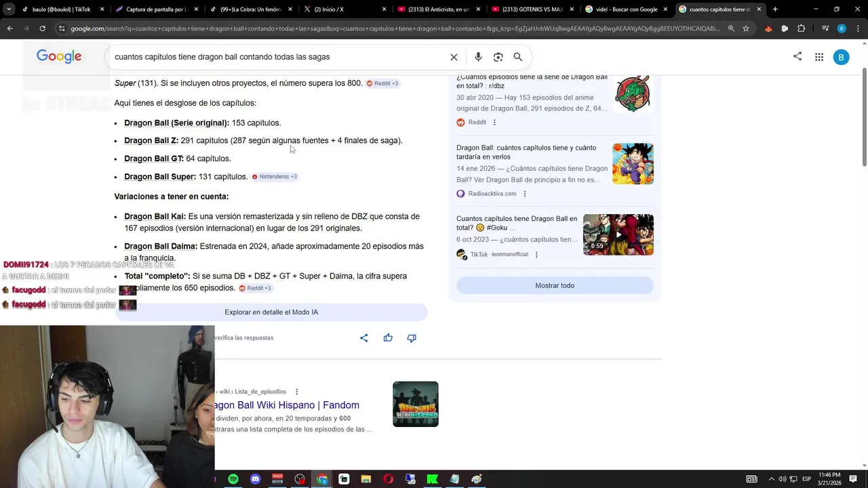Open a new Chrome tab
868x488 pixels.
coord(775,9)
